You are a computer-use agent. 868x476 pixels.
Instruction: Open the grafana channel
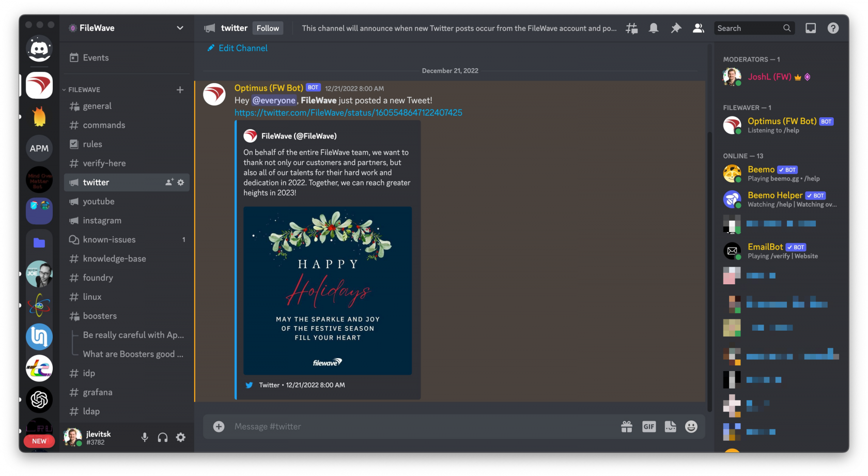[x=127, y=392]
